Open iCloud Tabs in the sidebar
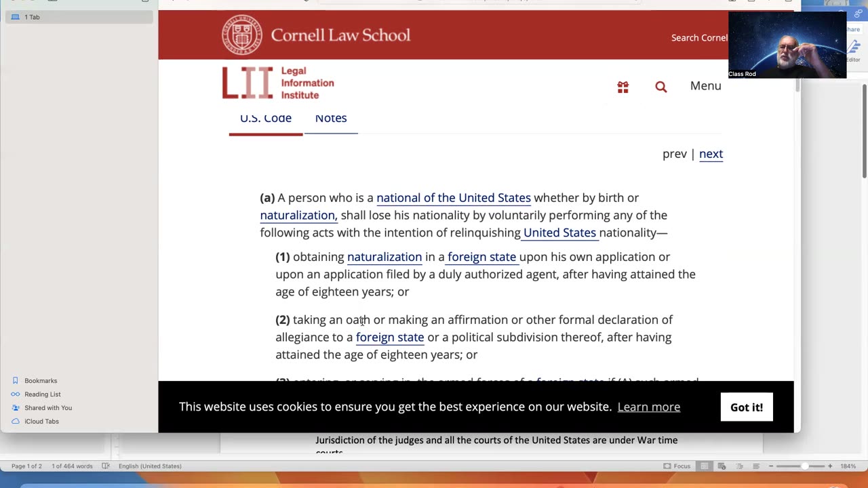The height and width of the screenshot is (488, 868). pyautogui.click(x=41, y=422)
